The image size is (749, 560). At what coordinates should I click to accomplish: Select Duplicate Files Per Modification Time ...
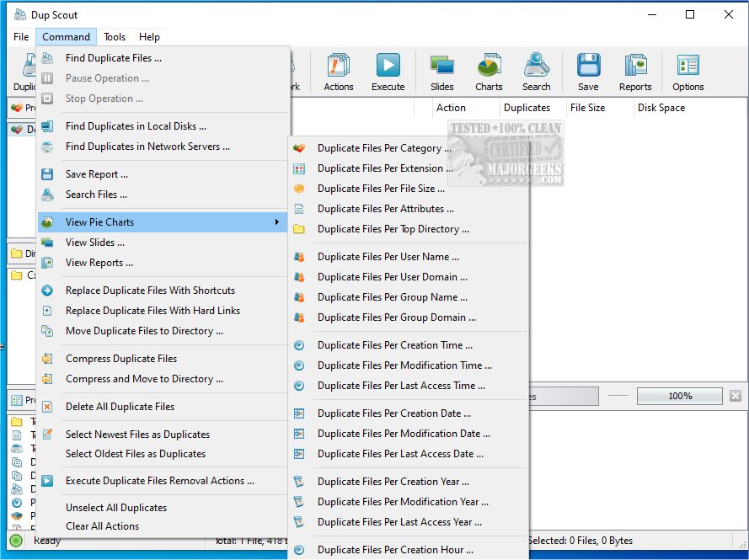point(409,365)
